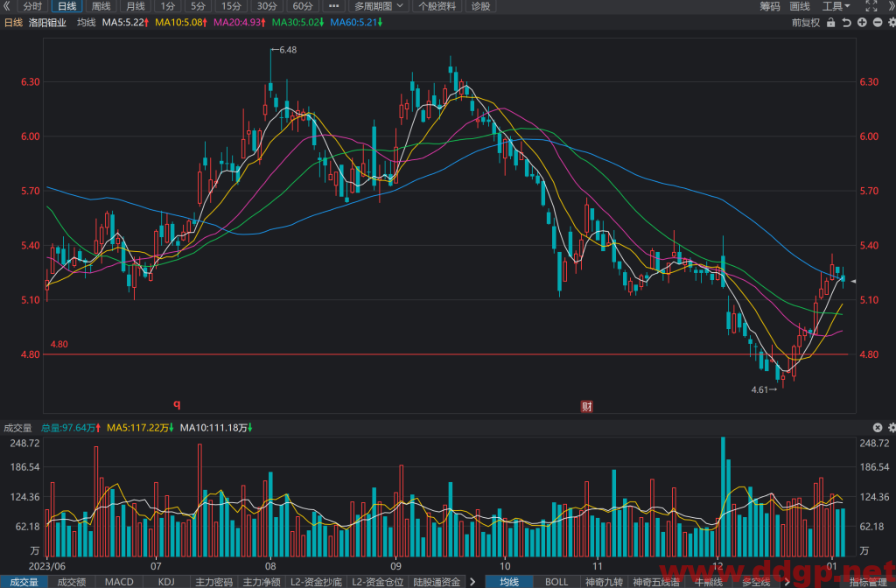
Task: Click MA10:5.08 yellow legend label
Action: coord(181,23)
